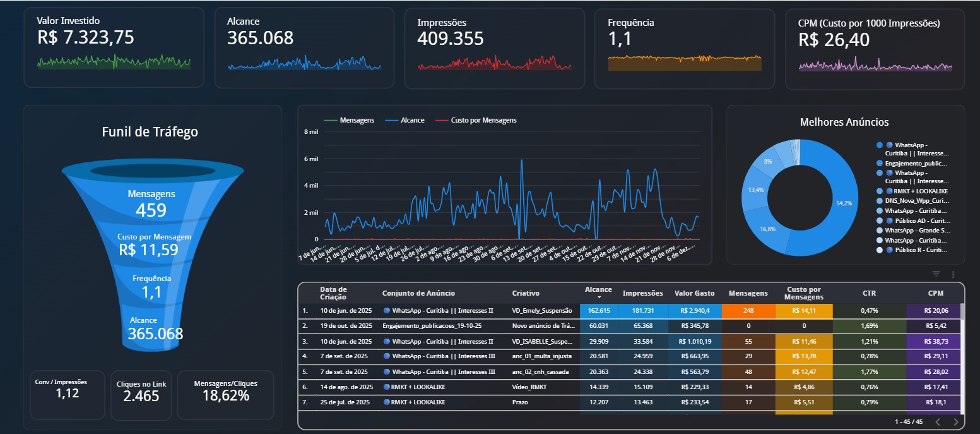Click the Valor Investido green sparkline

point(114,62)
